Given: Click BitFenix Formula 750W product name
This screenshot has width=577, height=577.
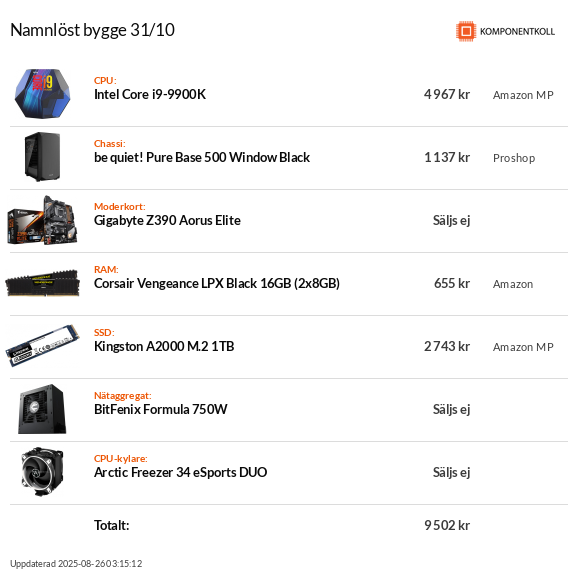Looking at the screenshot, I should point(160,409).
